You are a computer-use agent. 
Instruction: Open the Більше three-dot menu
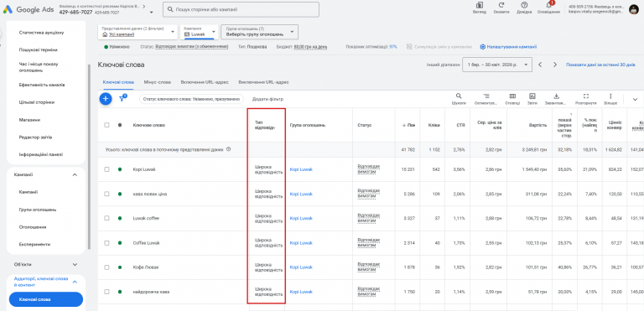click(x=610, y=96)
